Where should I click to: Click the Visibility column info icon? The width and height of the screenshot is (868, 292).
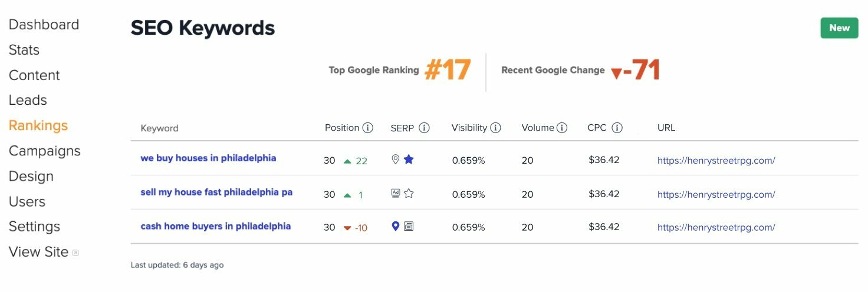496,128
